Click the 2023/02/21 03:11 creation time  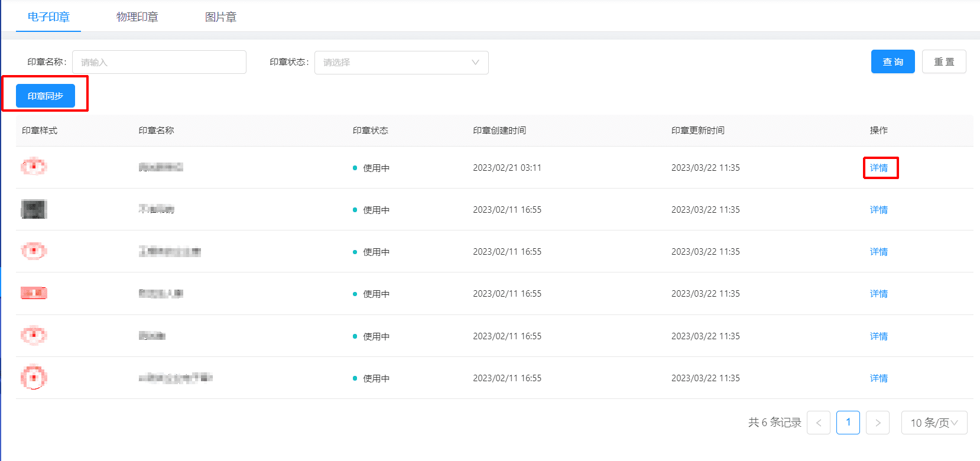[x=507, y=168]
